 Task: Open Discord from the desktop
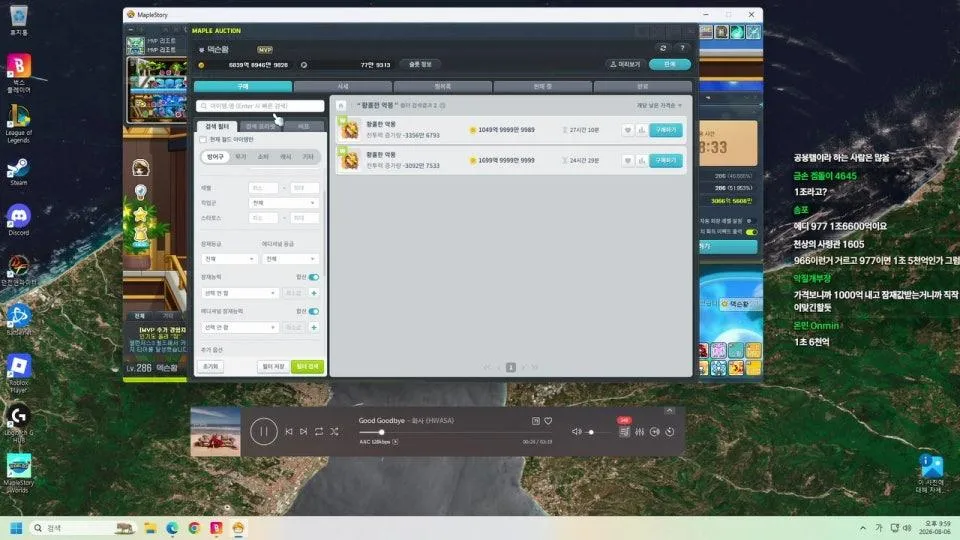tap(19, 220)
